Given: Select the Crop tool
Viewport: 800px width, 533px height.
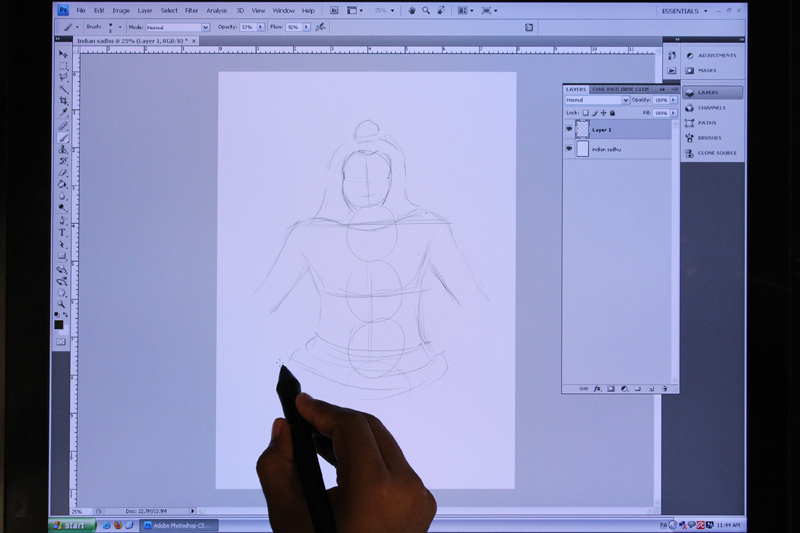Looking at the screenshot, I should click(x=63, y=101).
